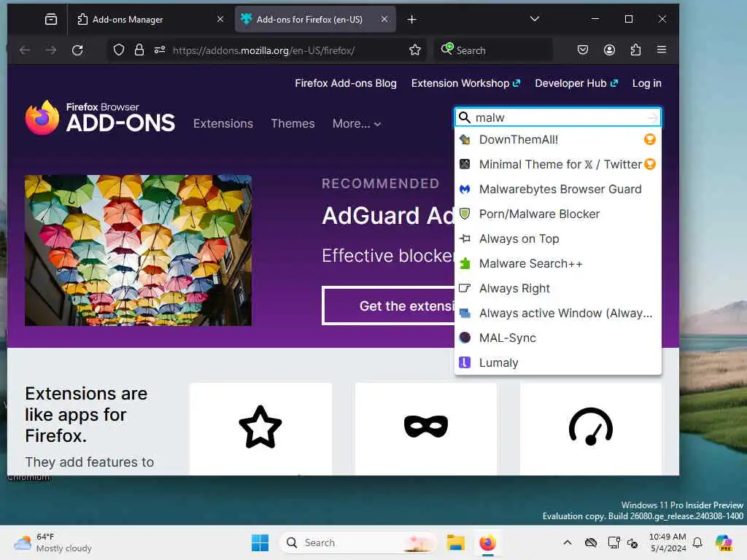Go back with the back arrow

(25, 50)
